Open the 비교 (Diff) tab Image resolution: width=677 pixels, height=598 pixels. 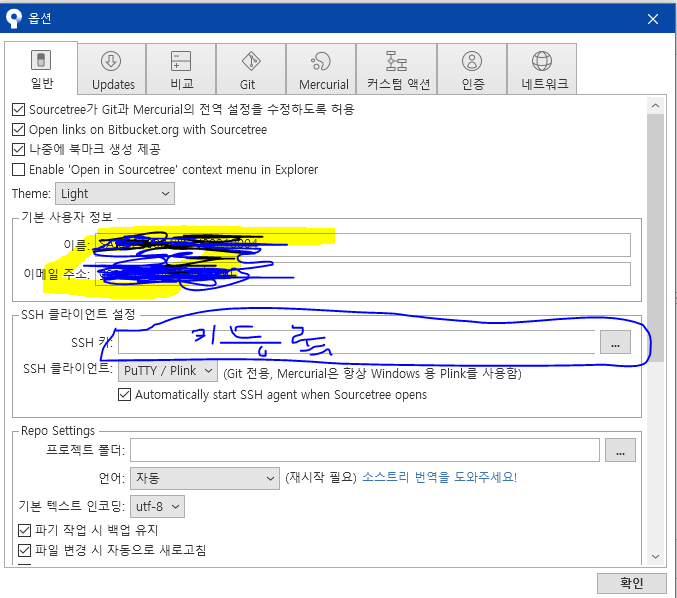181,69
